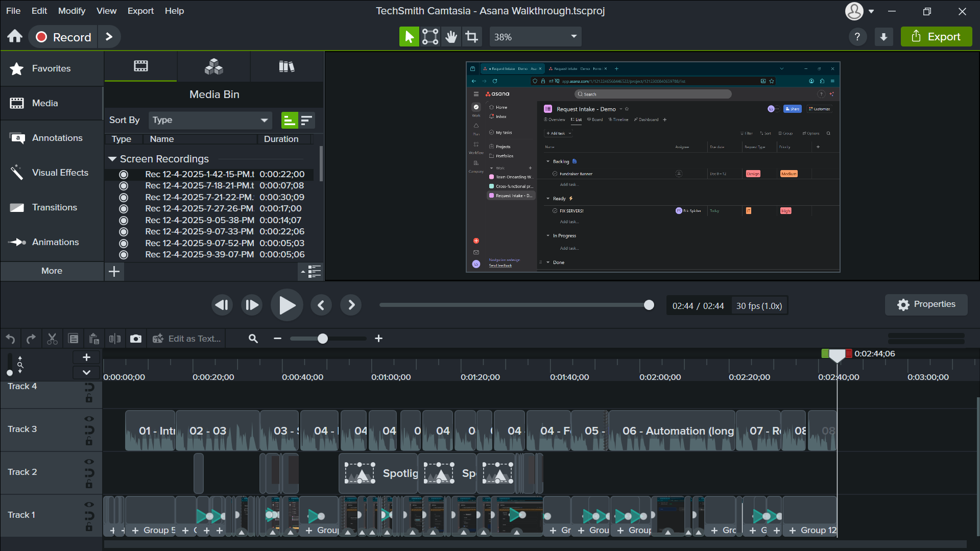This screenshot has height=551, width=980.
Task: Open the Annotations panel
Action: tap(52, 138)
